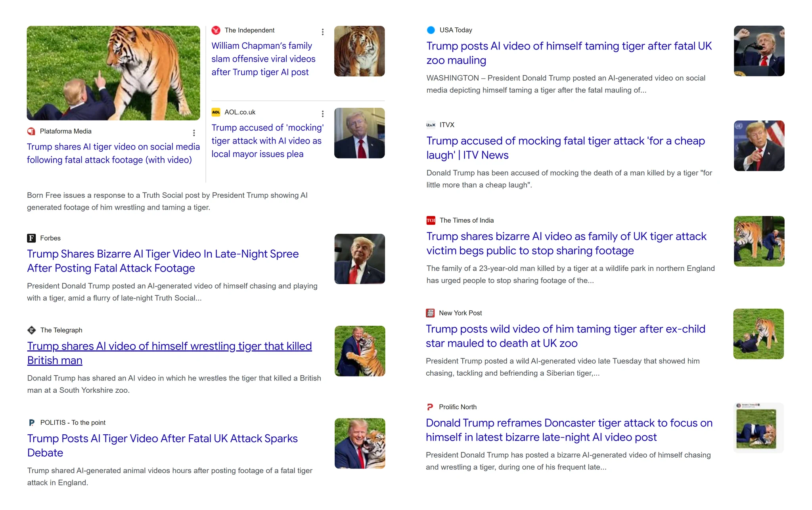The image size is (812, 510).
Task: Click 'USA Today' source name text
Action: [x=456, y=30]
